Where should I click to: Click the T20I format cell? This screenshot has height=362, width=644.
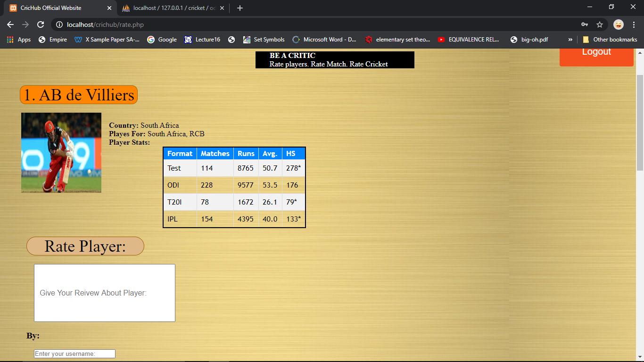pos(180,202)
